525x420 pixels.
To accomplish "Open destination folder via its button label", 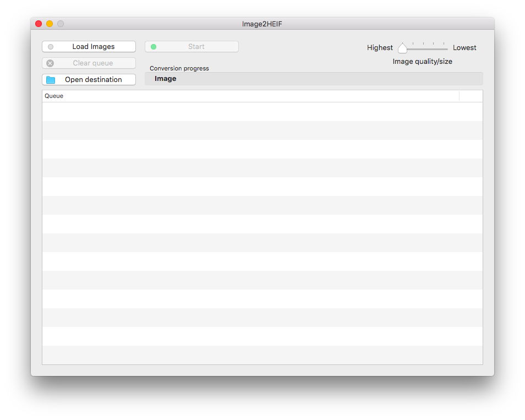I will [x=93, y=80].
